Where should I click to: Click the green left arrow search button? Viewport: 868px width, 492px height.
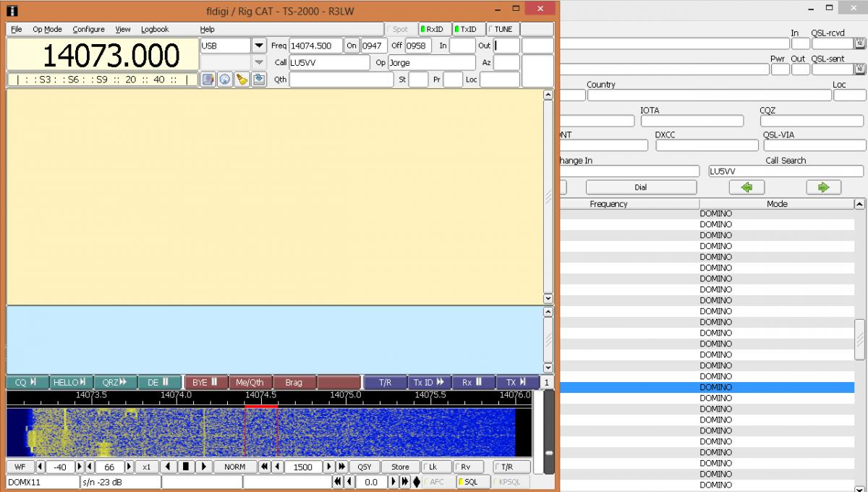(746, 187)
